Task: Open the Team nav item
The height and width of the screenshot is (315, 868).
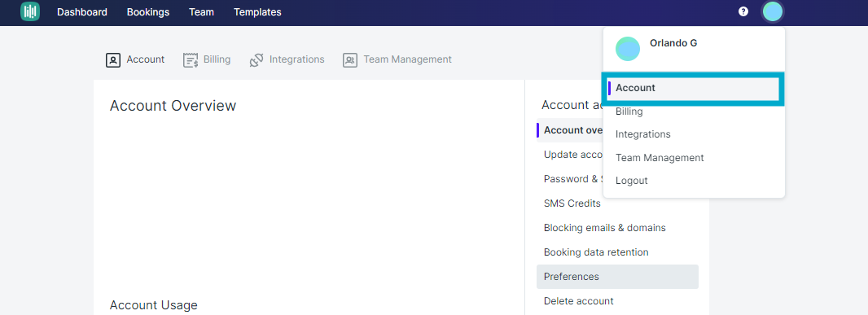Action: (201, 11)
